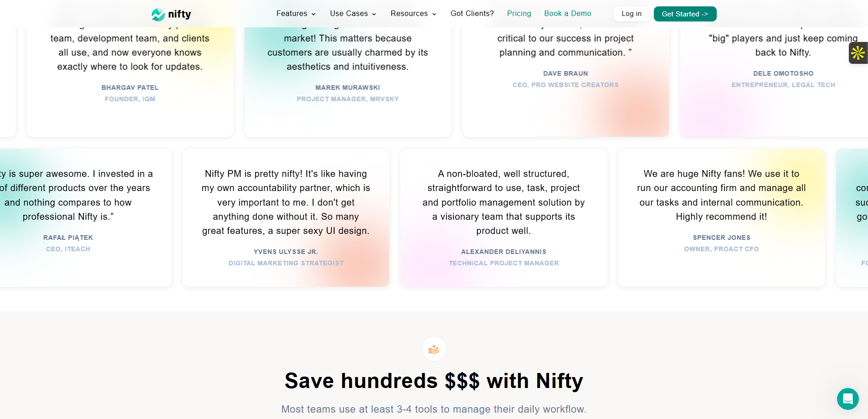Expand the Features dropdown chevron
Image resolution: width=868 pixels, height=419 pixels.
[313, 14]
